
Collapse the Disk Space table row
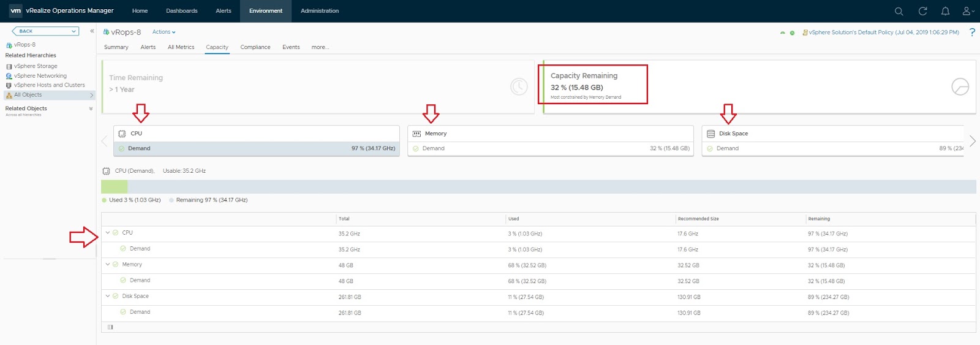pos(108,297)
